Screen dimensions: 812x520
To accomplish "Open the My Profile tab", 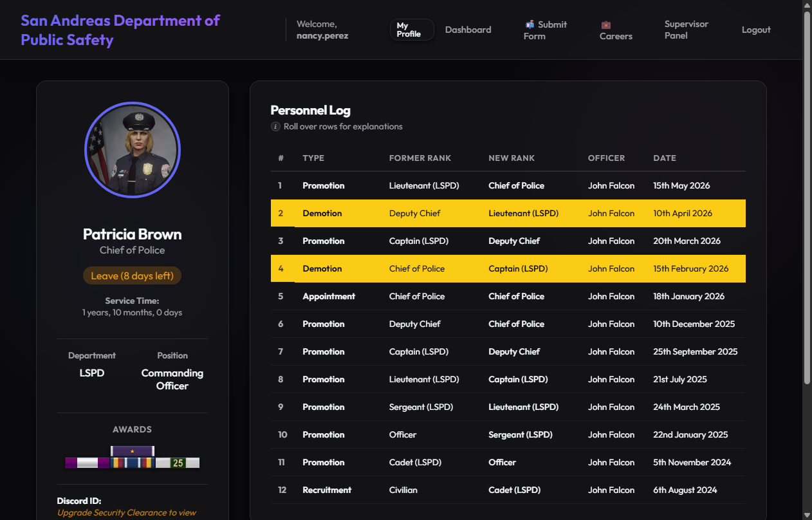I will [412, 30].
